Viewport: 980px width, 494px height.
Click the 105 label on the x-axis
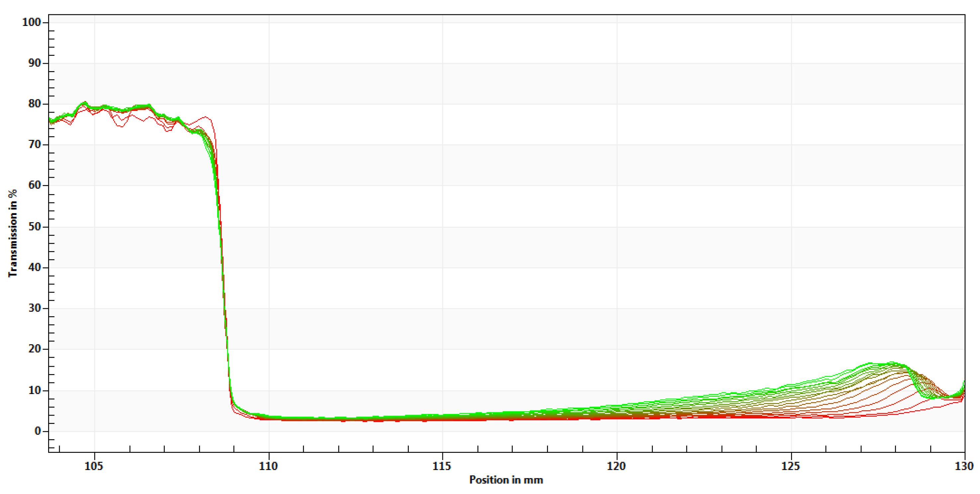[x=94, y=466]
